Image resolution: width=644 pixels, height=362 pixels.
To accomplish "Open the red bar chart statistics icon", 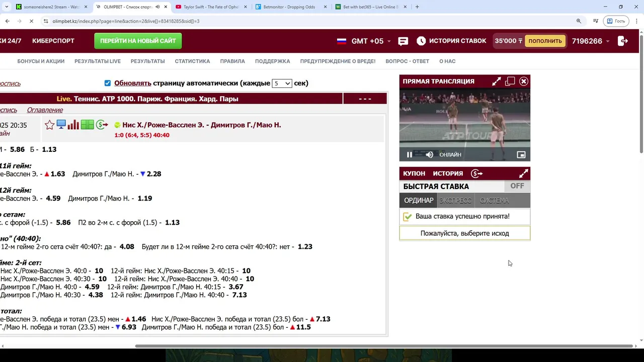I will [73, 125].
